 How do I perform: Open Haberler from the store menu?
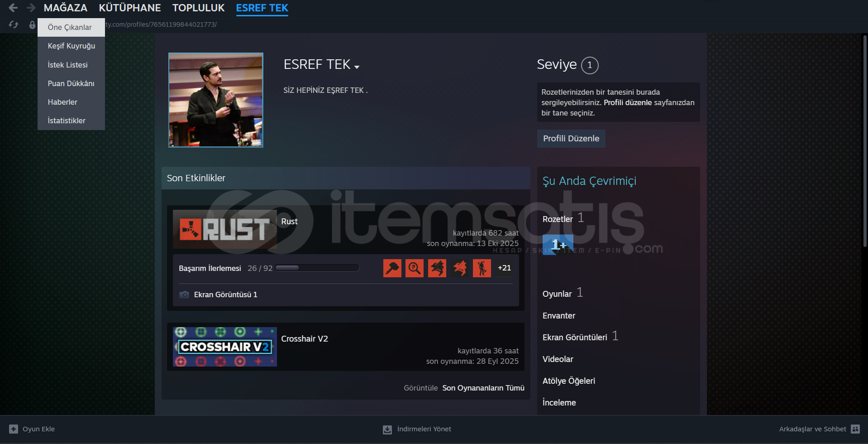(x=71, y=102)
